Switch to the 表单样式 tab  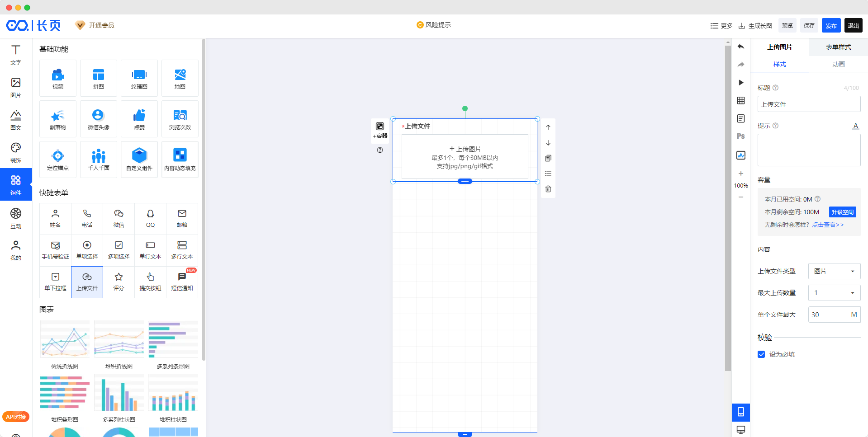tap(838, 47)
